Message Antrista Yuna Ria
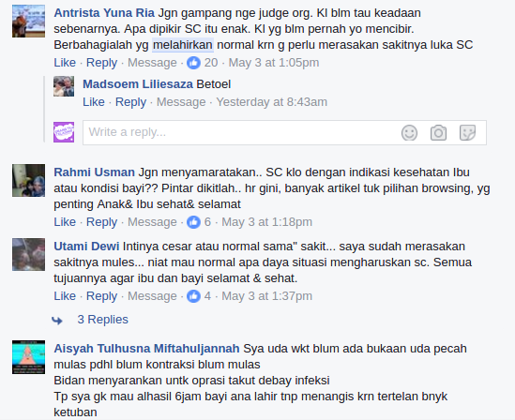Screen dimensions: 515x420 [152, 62]
